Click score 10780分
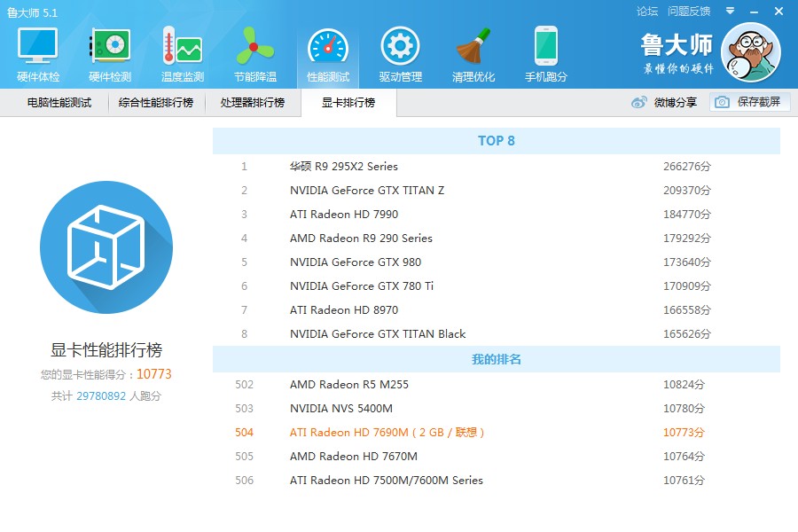Viewport: 798px width, 532px height. tap(684, 408)
